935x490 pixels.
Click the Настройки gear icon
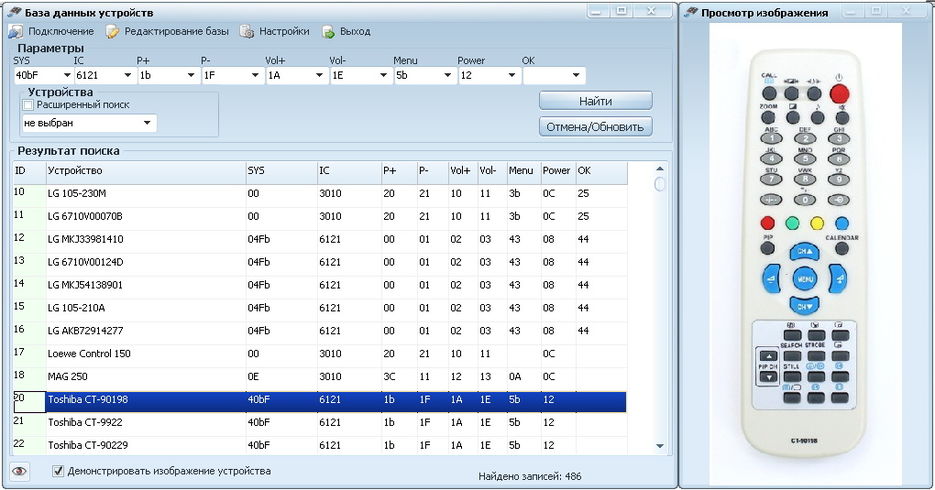247,32
